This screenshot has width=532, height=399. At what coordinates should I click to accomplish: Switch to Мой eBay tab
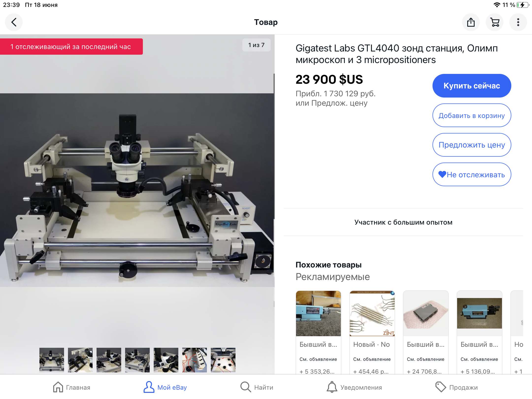[165, 387]
